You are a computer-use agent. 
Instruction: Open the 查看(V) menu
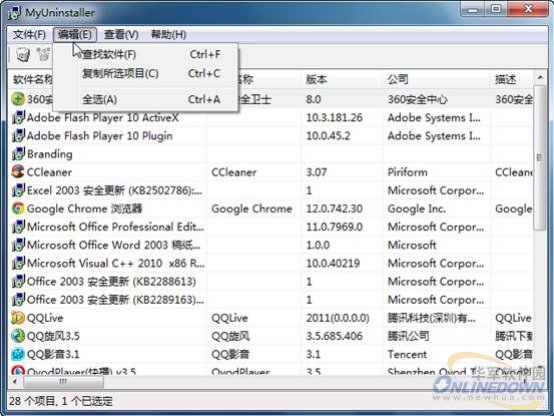[x=121, y=35]
